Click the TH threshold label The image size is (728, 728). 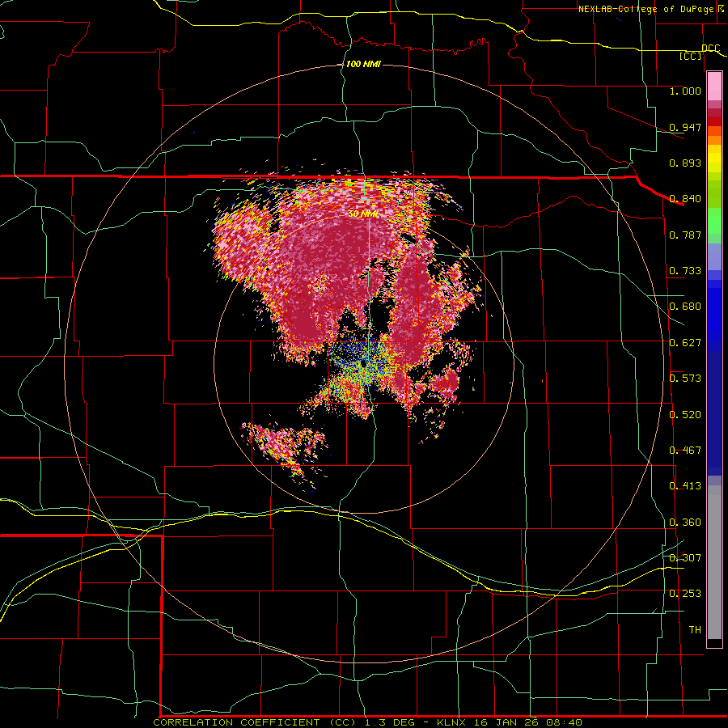coord(695,630)
